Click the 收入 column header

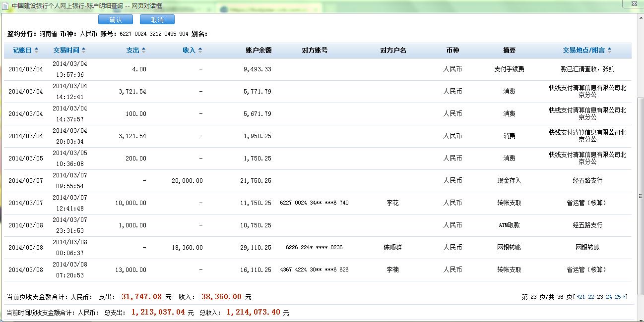[189, 50]
